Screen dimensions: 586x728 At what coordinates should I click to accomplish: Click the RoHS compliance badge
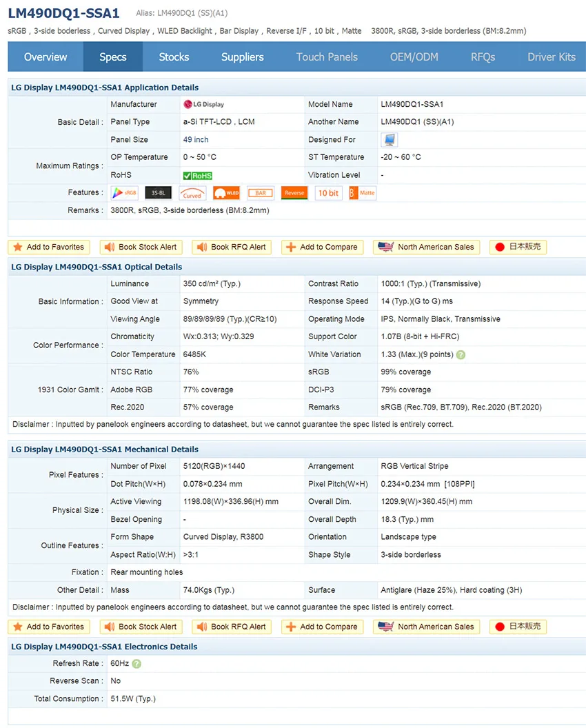click(x=198, y=176)
